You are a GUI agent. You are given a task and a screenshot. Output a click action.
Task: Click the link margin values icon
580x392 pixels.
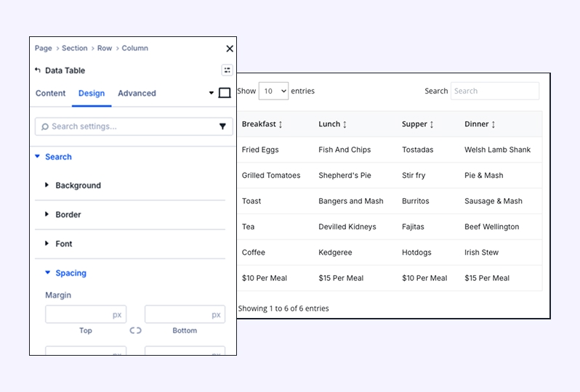tap(135, 330)
